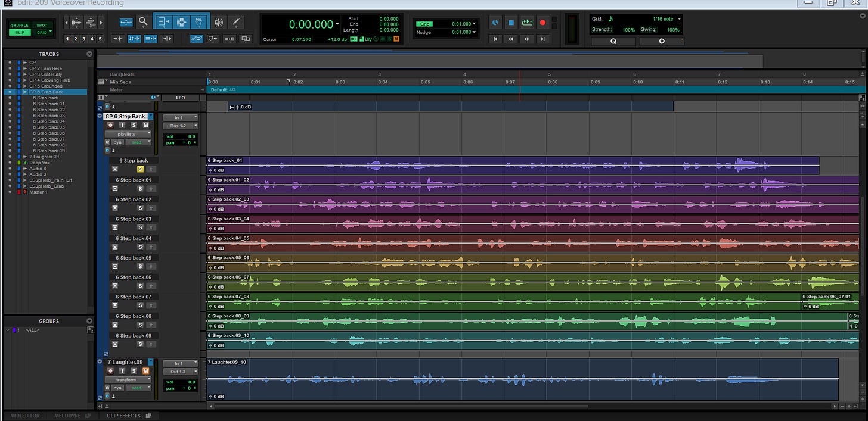Mute the CP 6 Step Back track

(145, 125)
